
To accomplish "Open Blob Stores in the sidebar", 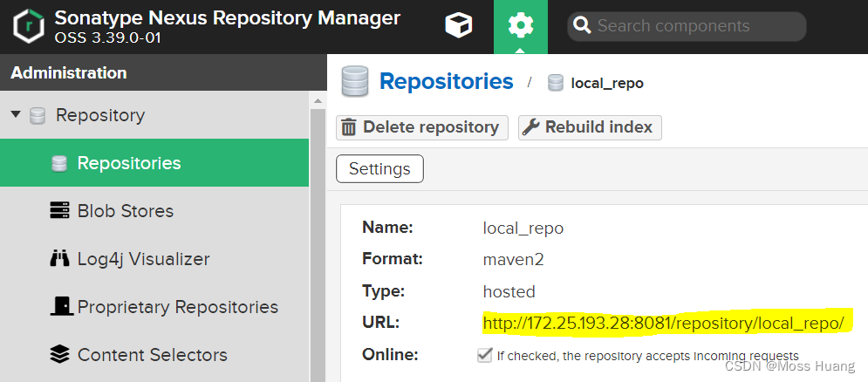I will 154,211.
